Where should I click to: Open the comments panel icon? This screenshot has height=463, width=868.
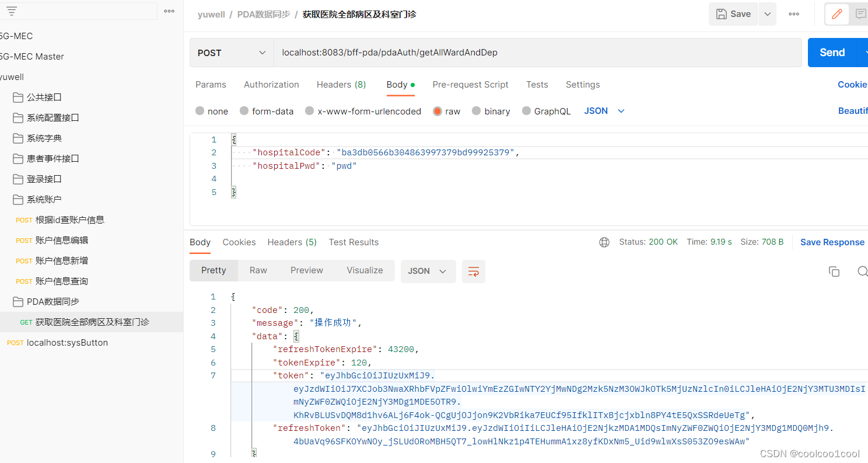(862, 13)
